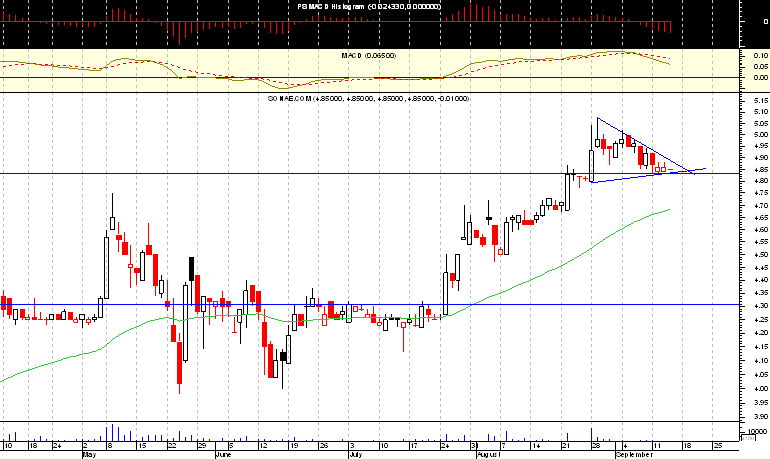Click the date label 29 in May
Screen dimensions: 770x459
click(x=202, y=446)
